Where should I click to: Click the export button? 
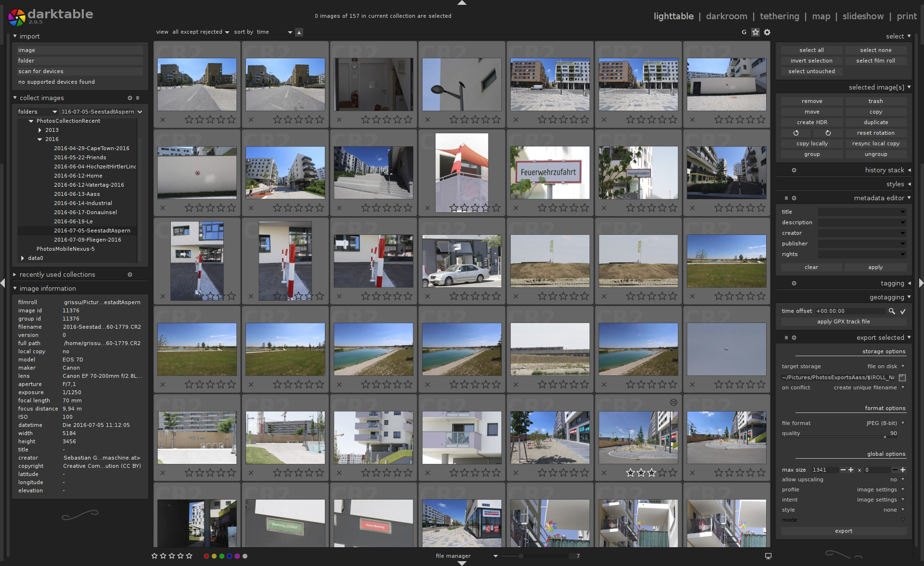(843, 531)
